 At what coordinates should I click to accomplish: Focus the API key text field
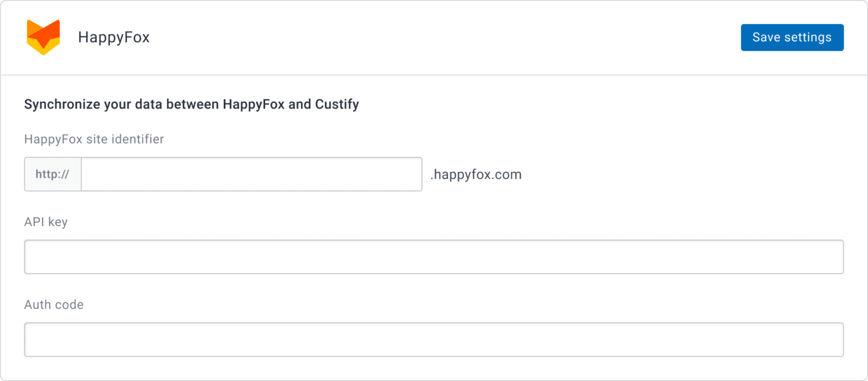tap(434, 256)
